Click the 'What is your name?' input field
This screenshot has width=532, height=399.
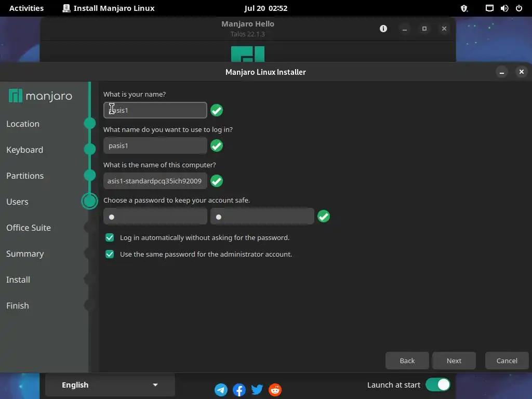point(155,110)
